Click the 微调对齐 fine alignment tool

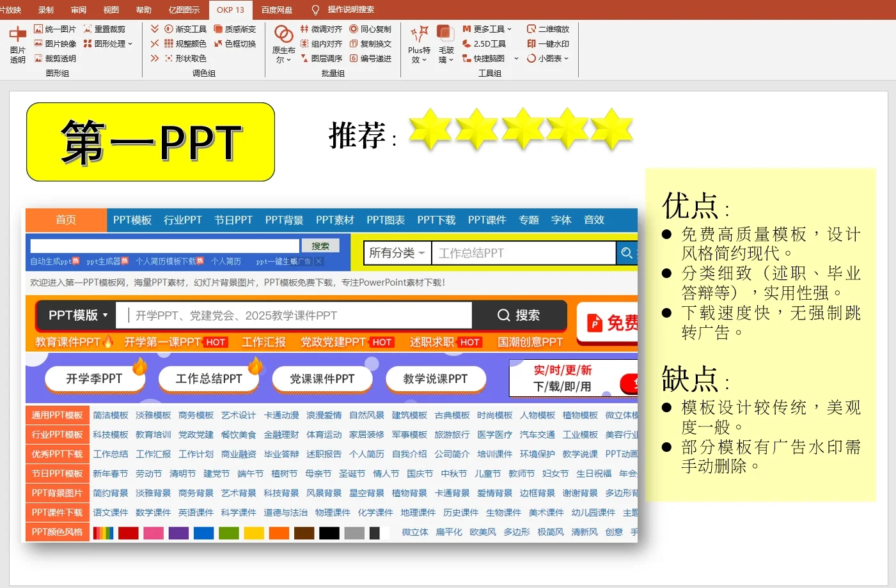pyautogui.click(x=324, y=28)
